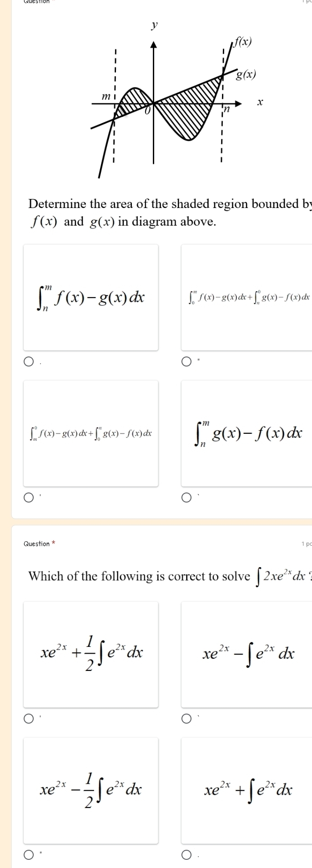
Task: Click answer card showing ∫ n to m g(x)−f(x) dx
Action: pos(247,434)
